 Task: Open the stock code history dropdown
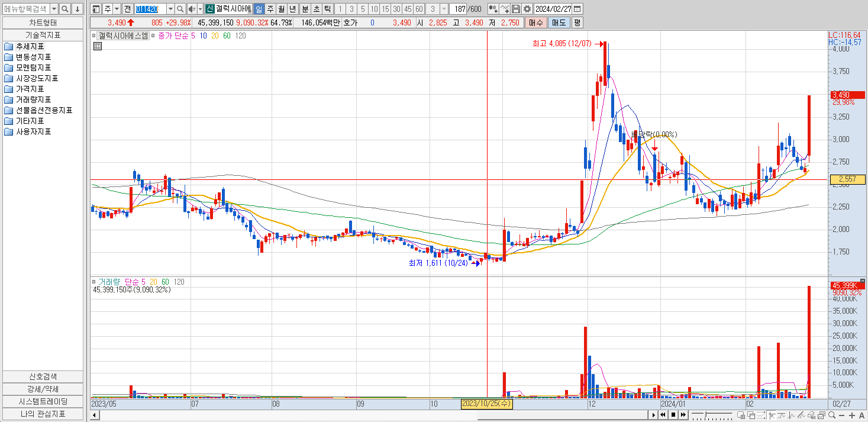coord(170,9)
